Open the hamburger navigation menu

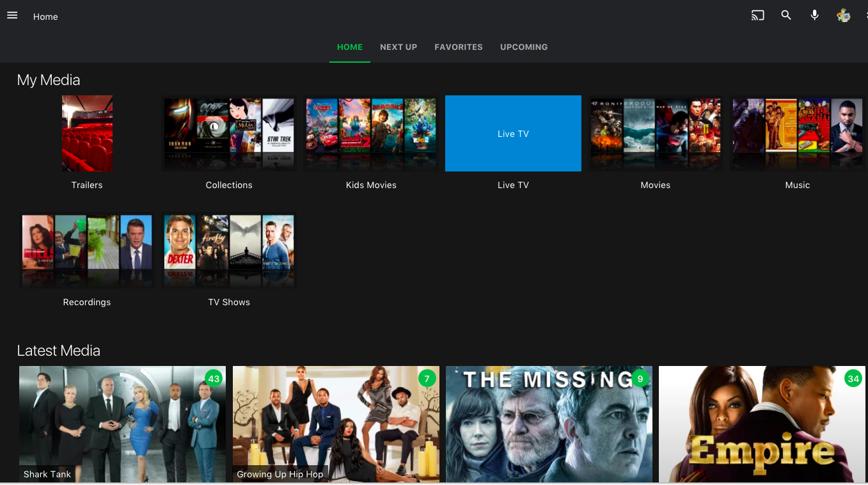12,16
